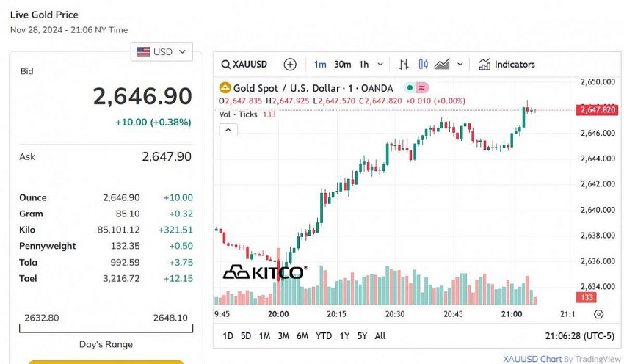Click the chart settings hexagon icon

point(598,314)
